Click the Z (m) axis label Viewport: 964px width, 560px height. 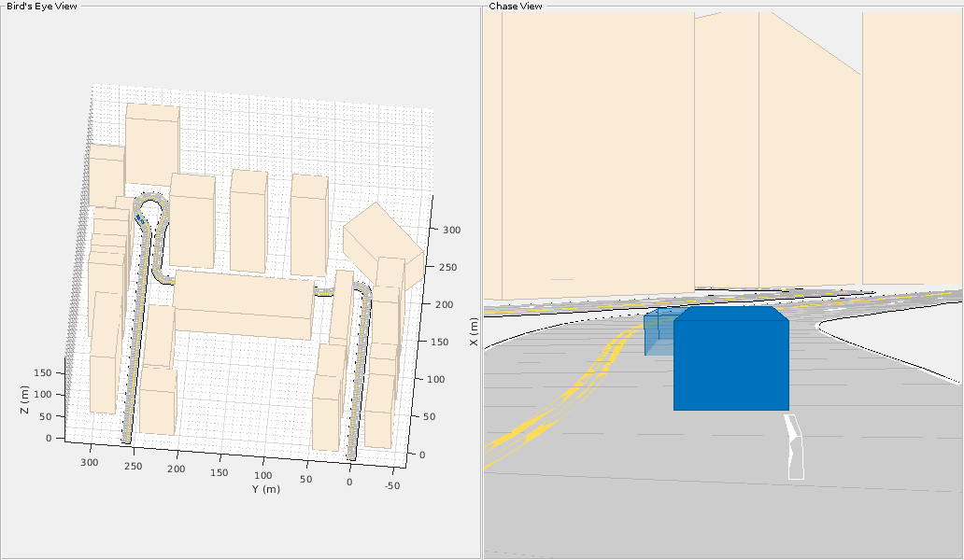24,399
